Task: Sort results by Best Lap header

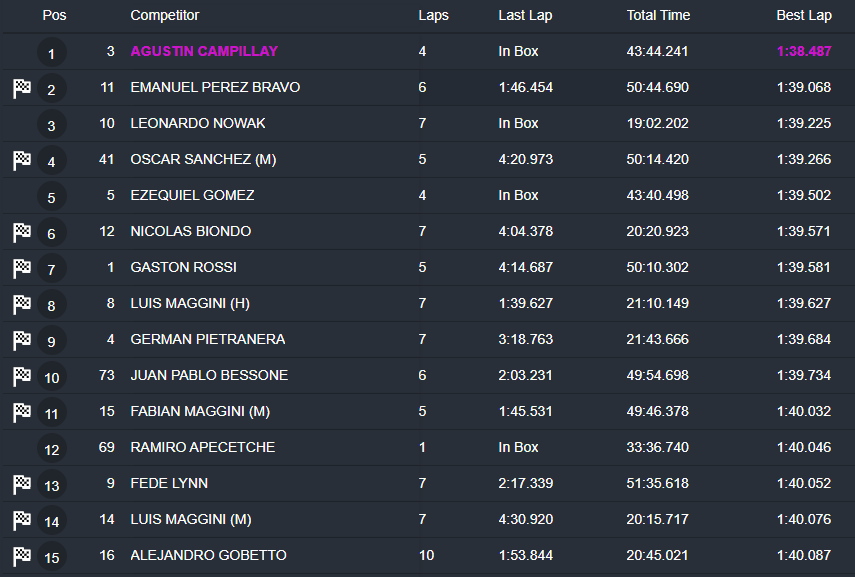Action: pyautogui.click(x=803, y=16)
